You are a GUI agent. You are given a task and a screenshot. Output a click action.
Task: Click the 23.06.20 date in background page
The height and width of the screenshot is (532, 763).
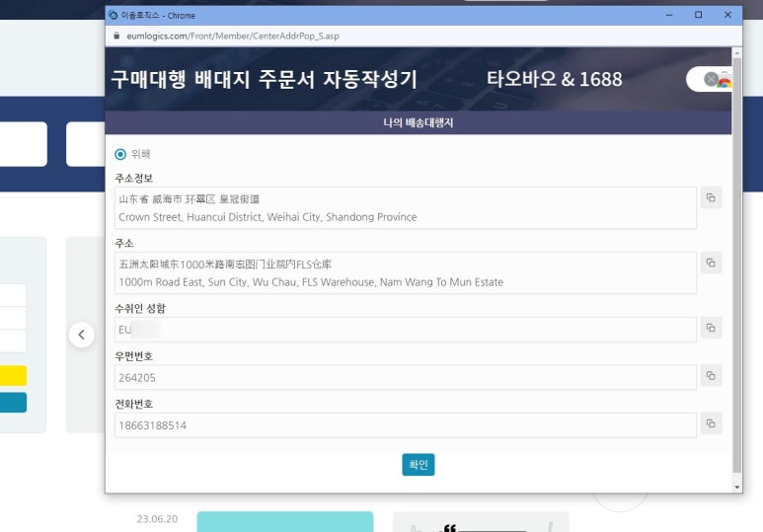click(x=157, y=519)
